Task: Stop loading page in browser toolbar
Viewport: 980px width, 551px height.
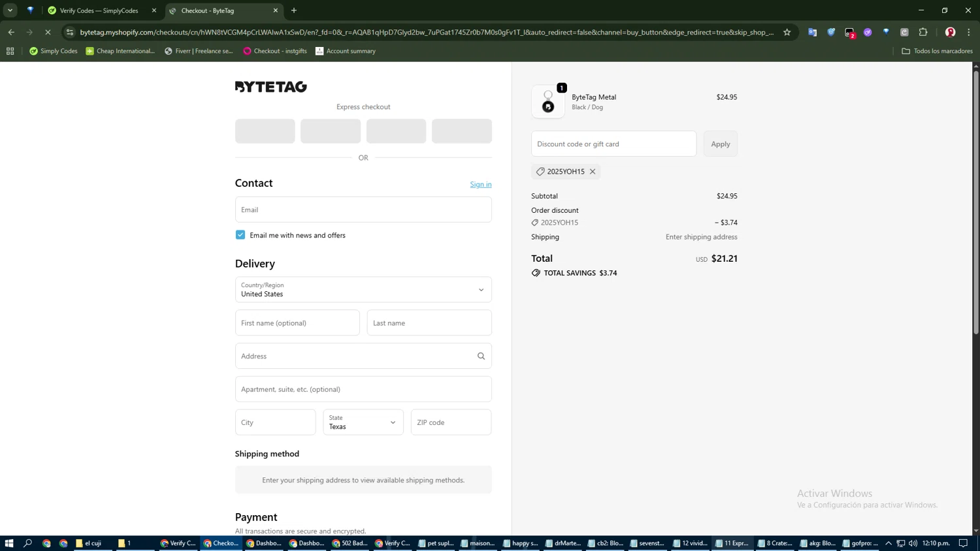Action: point(48,32)
